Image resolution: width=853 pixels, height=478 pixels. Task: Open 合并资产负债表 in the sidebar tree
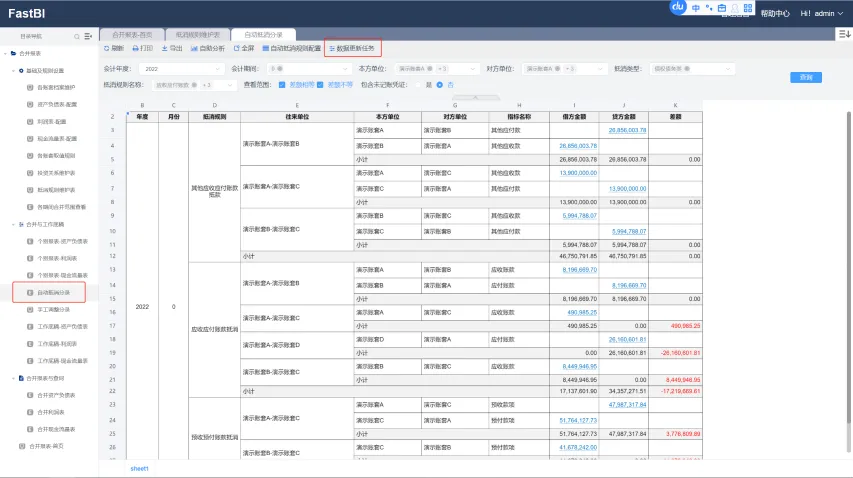pyautogui.click(x=56, y=395)
